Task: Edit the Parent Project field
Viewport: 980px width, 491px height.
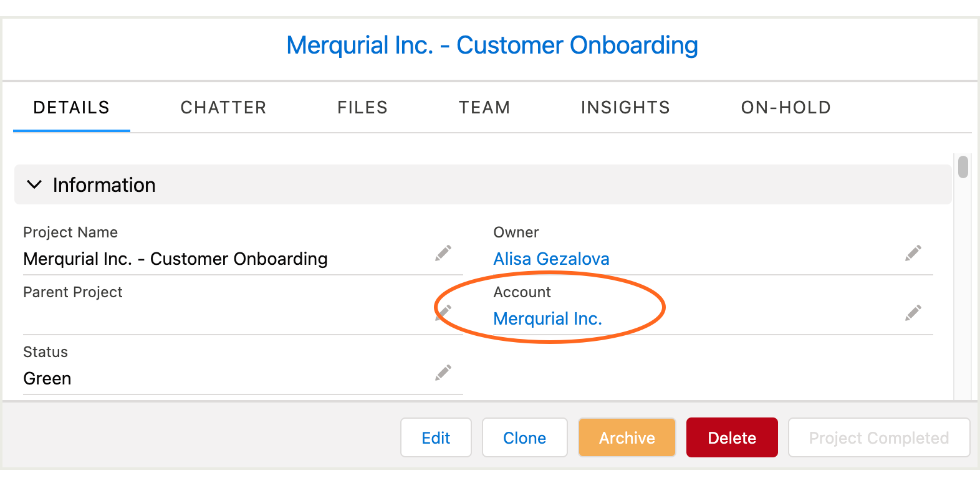Action: coord(443,313)
